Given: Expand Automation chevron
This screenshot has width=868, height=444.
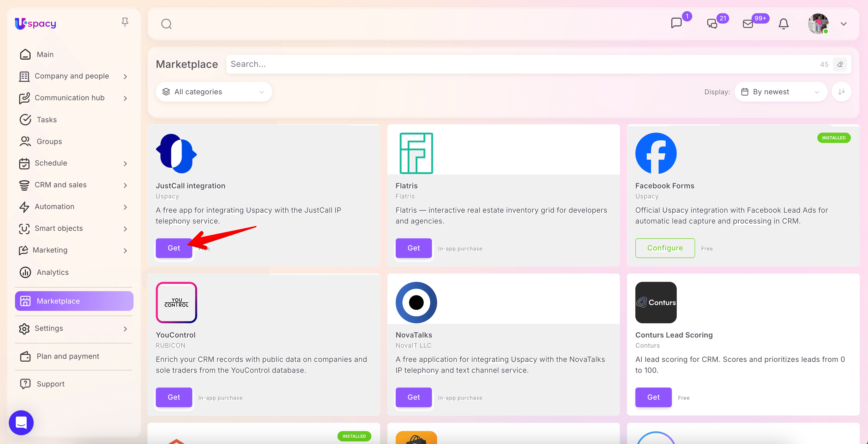Looking at the screenshot, I should click(125, 207).
